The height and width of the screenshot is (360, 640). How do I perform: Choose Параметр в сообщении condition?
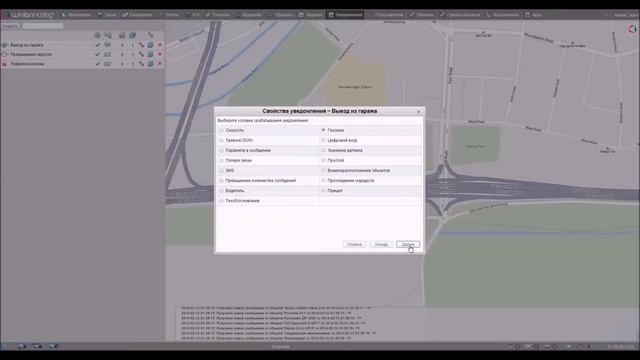pyautogui.click(x=221, y=151)
